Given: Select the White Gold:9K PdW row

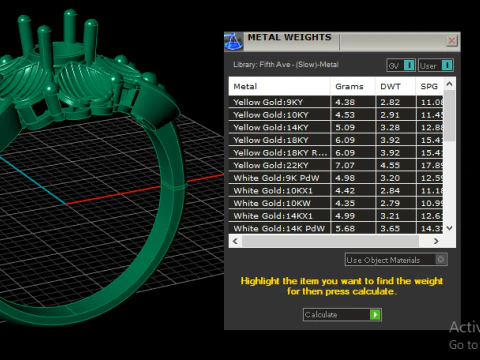Looking at the screenshot, I should point(336,178).
